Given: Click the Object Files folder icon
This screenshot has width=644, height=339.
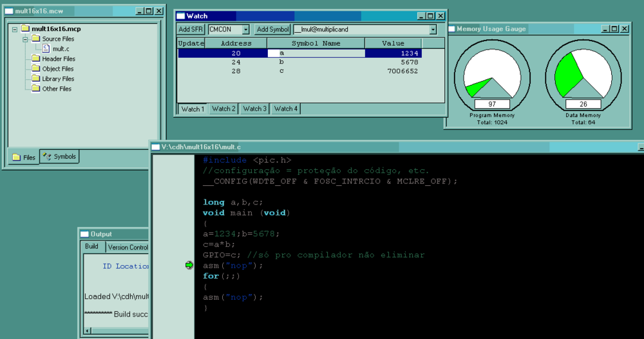Looking at the screenshot, I should 35,69.
